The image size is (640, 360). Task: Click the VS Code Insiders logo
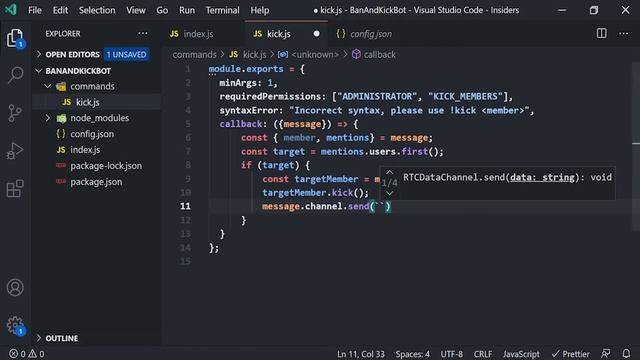[11, 9]
